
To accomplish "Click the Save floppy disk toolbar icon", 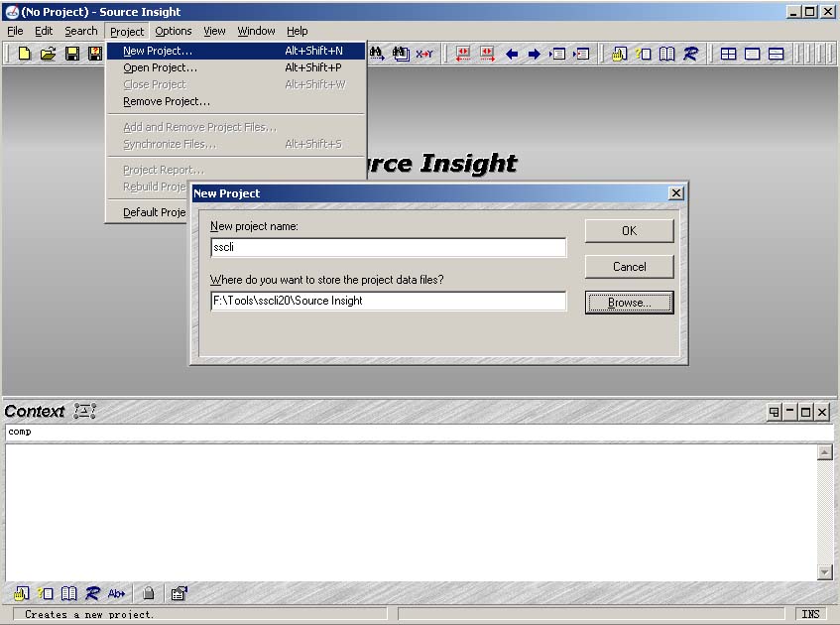I will click(x=71, y=54).
